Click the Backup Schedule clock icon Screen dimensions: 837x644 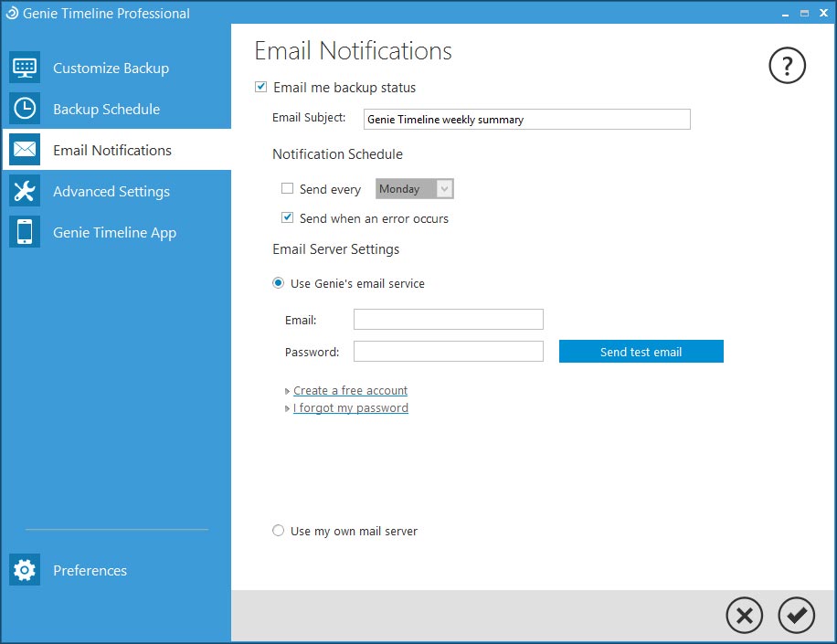tap(25, 109)
